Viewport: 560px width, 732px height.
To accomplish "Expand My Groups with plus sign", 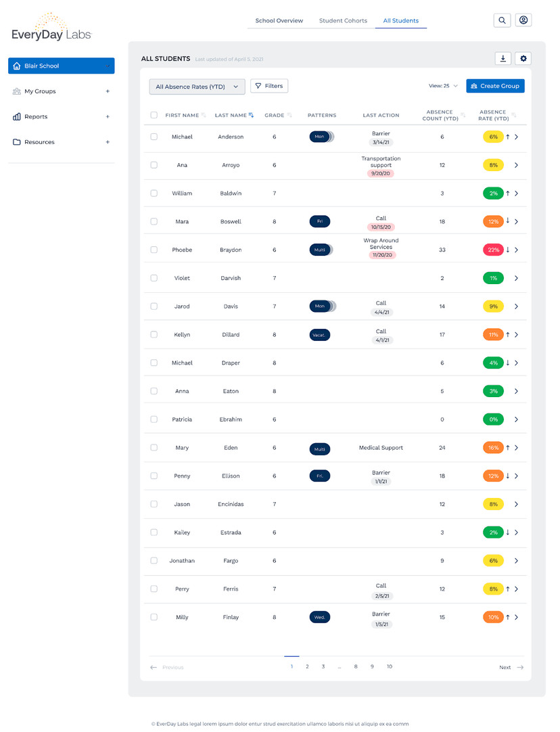I will tap(108, 91).
